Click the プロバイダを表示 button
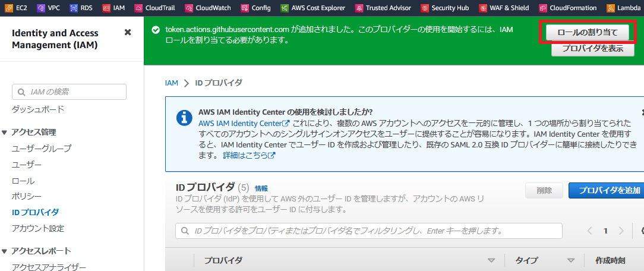The width and height of the screenshot is (644, 271). tap(593, 48)
